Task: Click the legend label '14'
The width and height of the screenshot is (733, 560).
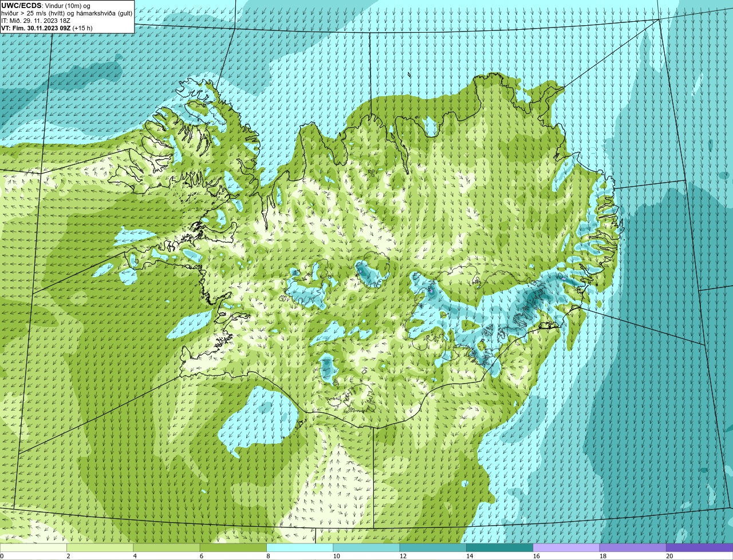Action: pos(470,556)
